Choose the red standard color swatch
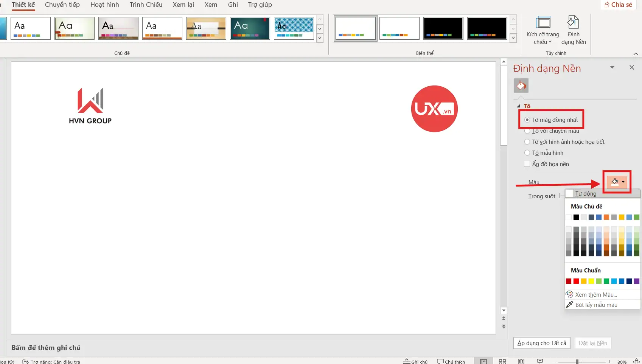This screenshot has height=364, width=642. click(576, 281)
